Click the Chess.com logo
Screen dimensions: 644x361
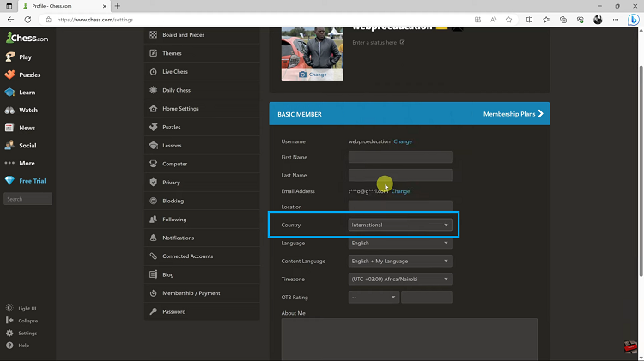point(27,38)
